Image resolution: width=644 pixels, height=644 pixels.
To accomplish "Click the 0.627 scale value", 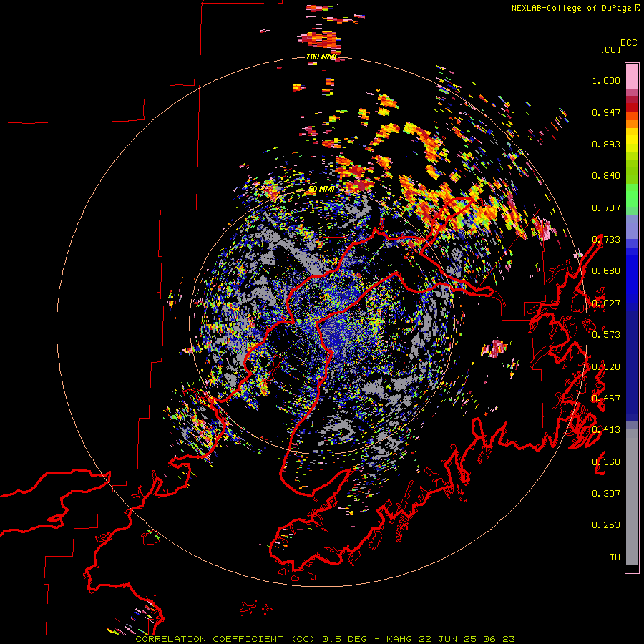I will click(606, 303).
